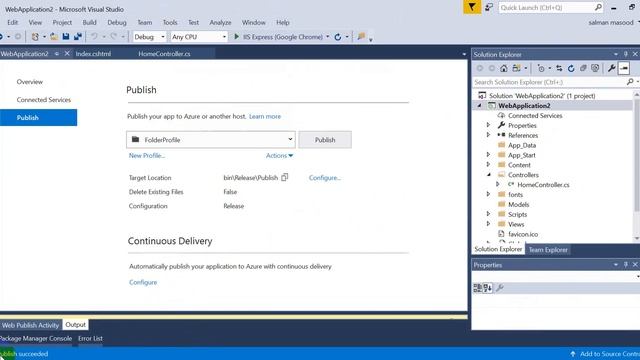Click the Open File folder icon

click(x=54, y=37)
